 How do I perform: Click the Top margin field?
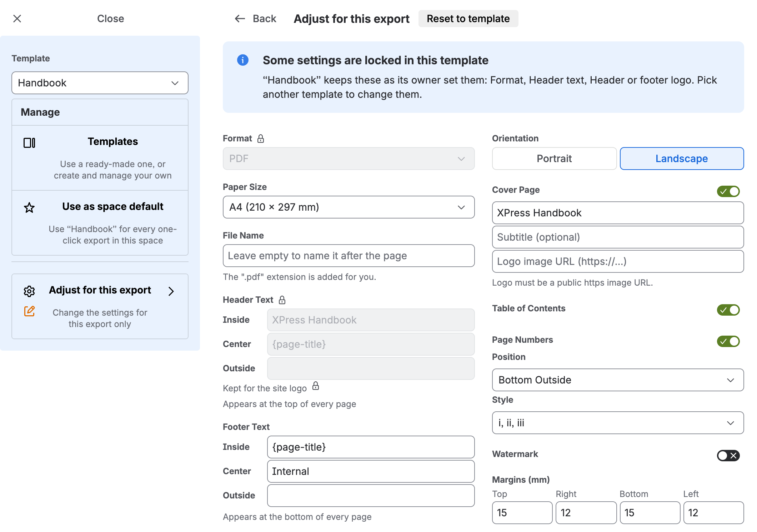522,513
